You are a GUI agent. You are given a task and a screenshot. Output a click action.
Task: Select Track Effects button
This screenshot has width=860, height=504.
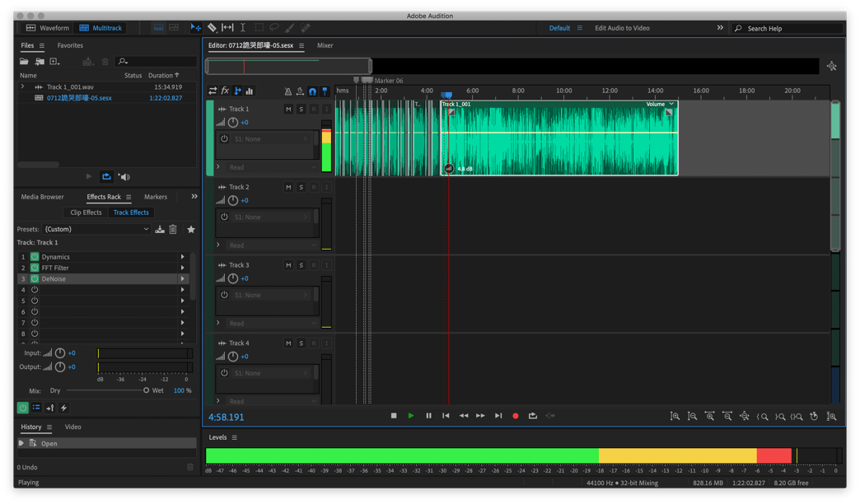click(131, 212)
